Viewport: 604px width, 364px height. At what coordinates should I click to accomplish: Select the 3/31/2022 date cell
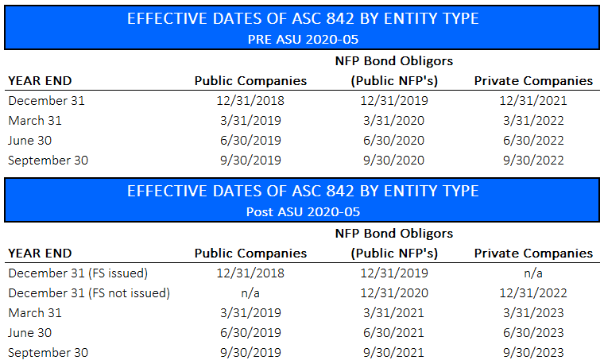[533, 121]
